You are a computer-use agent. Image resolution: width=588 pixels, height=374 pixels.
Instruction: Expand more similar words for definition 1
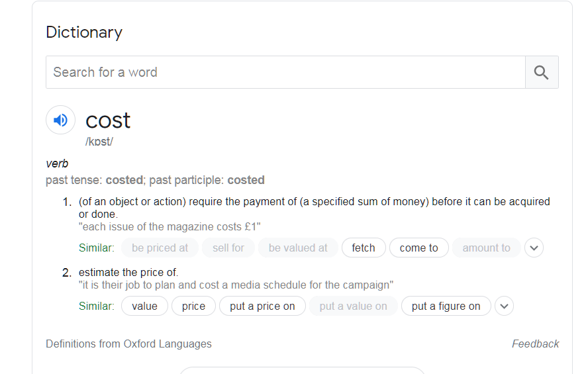[534, 248]
